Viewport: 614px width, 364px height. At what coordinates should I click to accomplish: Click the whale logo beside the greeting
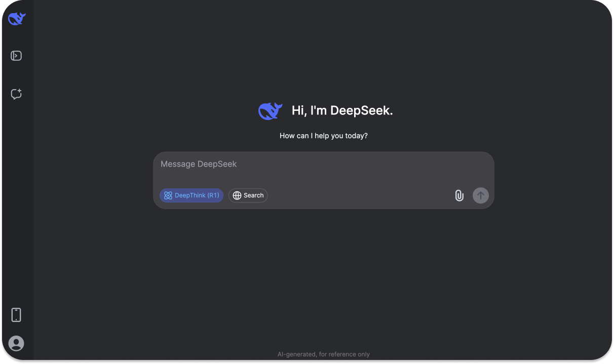point(270,111)
